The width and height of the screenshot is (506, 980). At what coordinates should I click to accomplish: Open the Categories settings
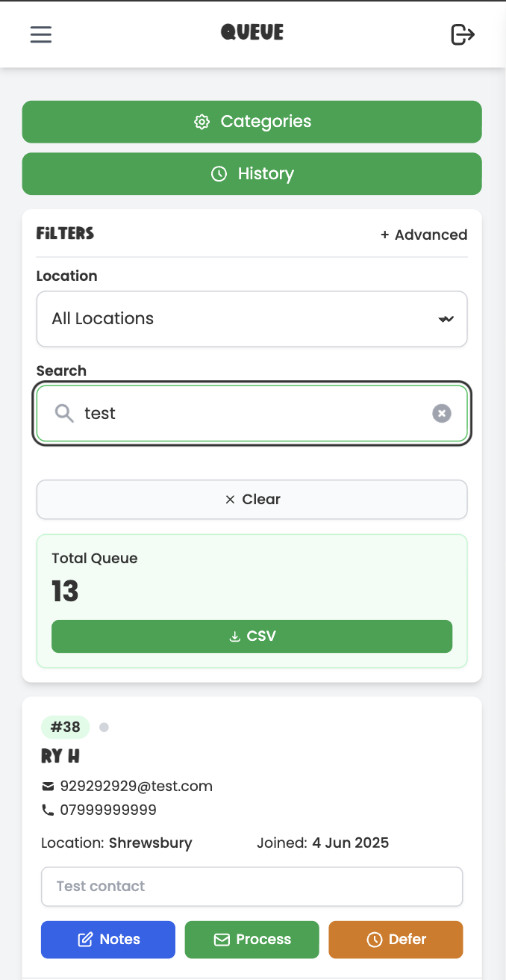click(x=252, y=122)
